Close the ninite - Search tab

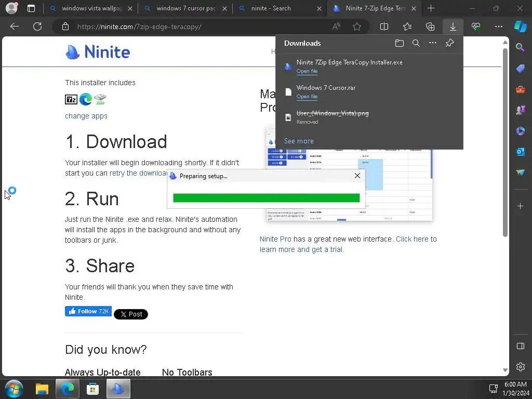tap(319, 9)
